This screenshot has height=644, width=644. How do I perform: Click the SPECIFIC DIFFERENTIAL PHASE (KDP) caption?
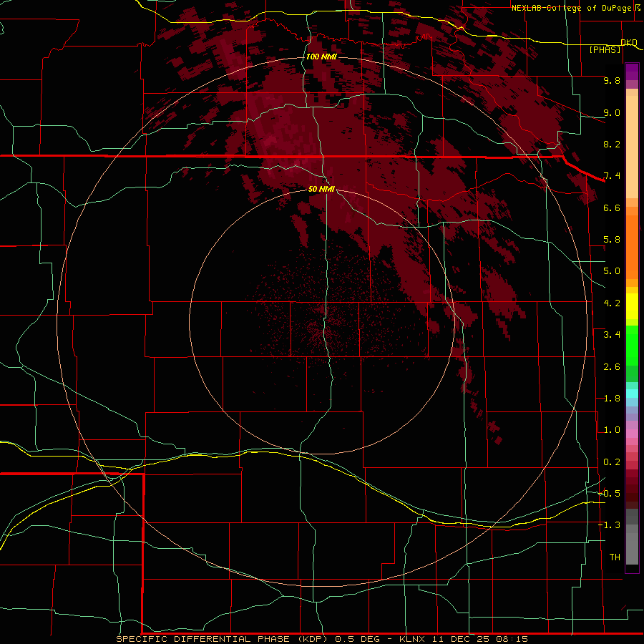point(223,639)
